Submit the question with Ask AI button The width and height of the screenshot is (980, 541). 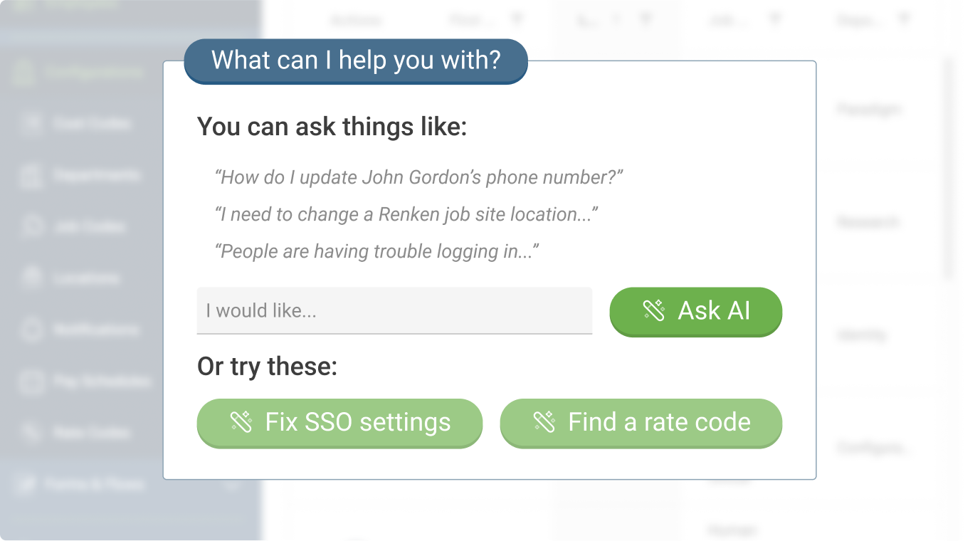[x=696, y=311]
